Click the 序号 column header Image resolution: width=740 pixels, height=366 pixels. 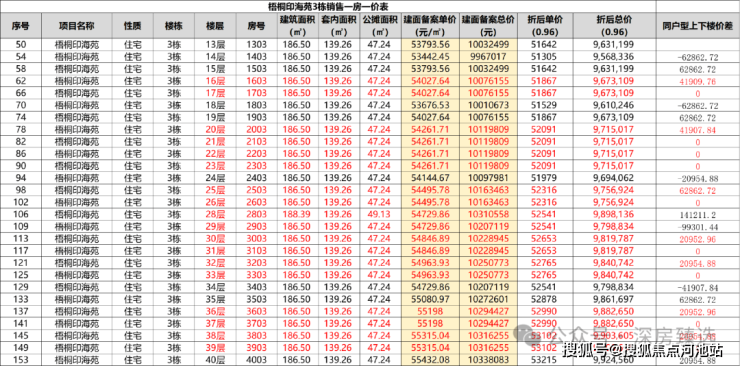[21, 26]
